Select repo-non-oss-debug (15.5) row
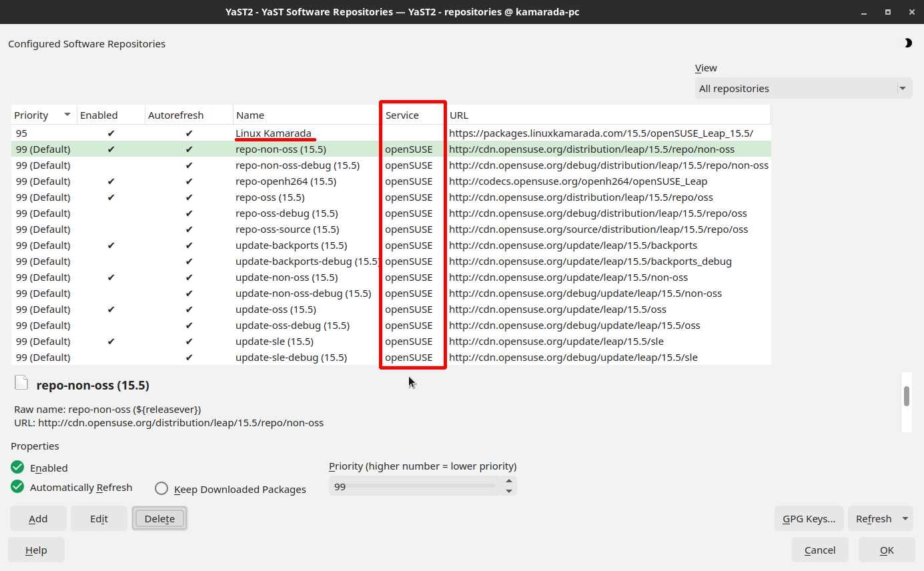This screenshot has width=924, height=571. click(x=391, y=165)
